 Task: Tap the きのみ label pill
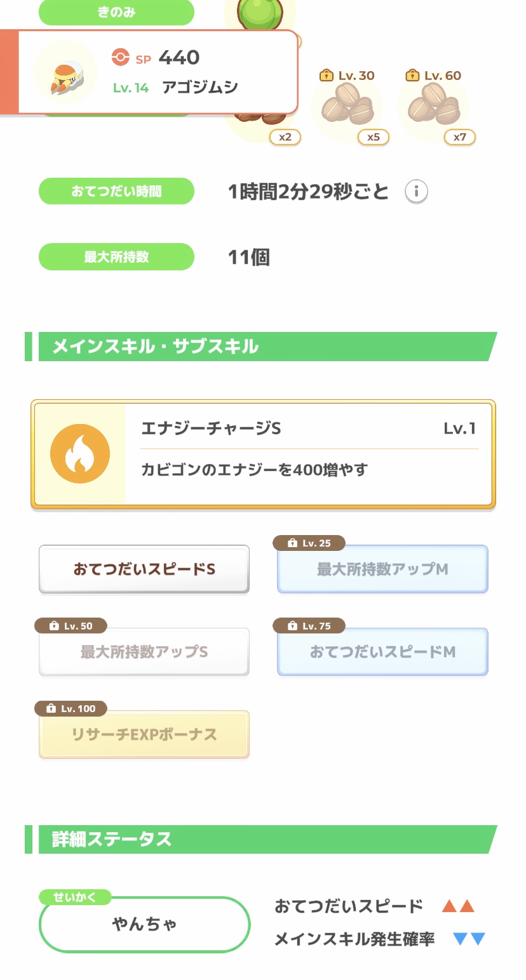tap(116, 13)
